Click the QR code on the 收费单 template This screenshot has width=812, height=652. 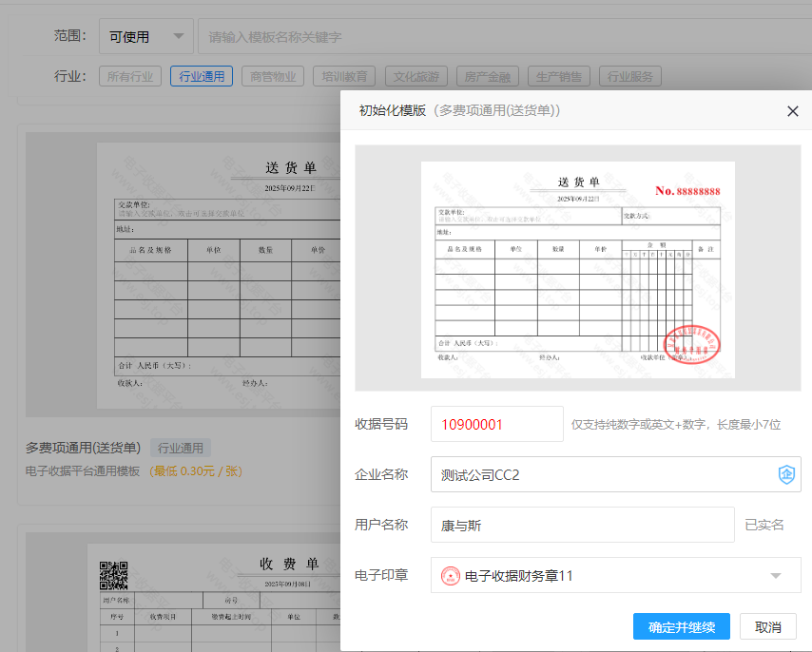point(113,575)
